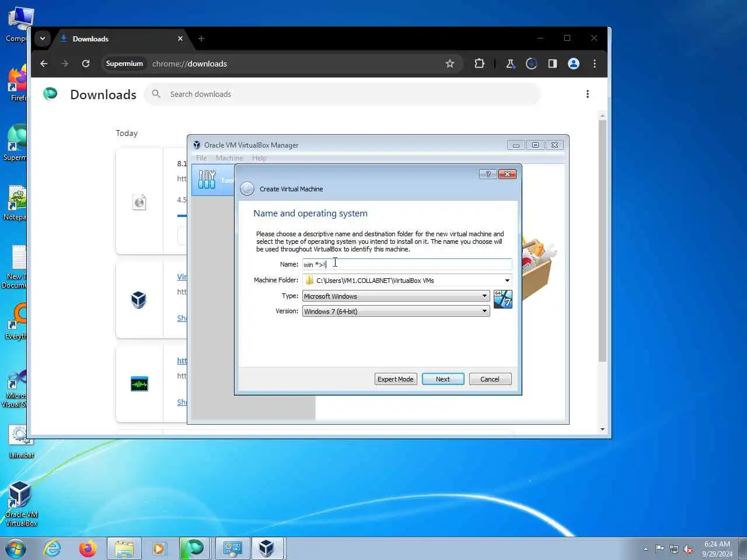This screenshot has width=747, height=560.
Task: Click the download progress icon in browser toolbar
Action: (532, 64)
